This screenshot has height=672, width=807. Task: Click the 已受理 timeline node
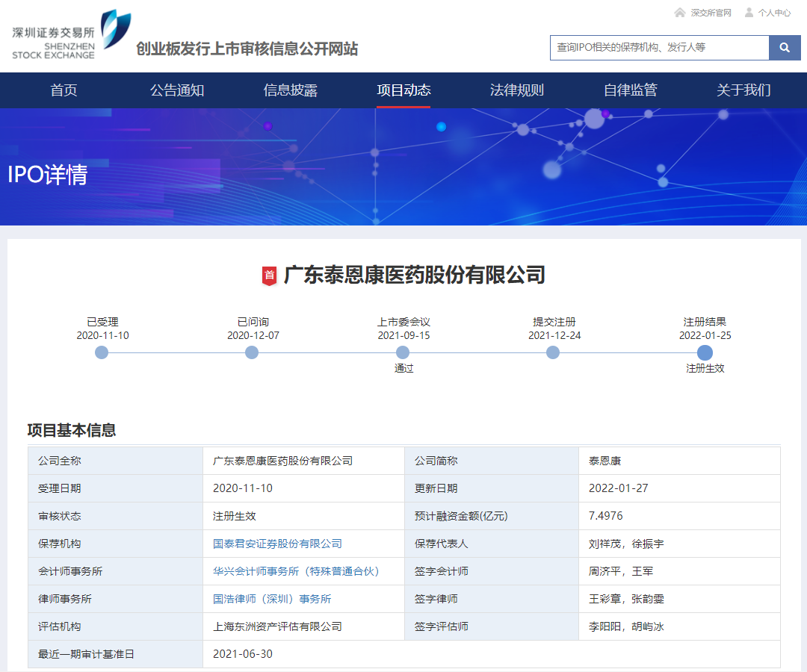102,352
